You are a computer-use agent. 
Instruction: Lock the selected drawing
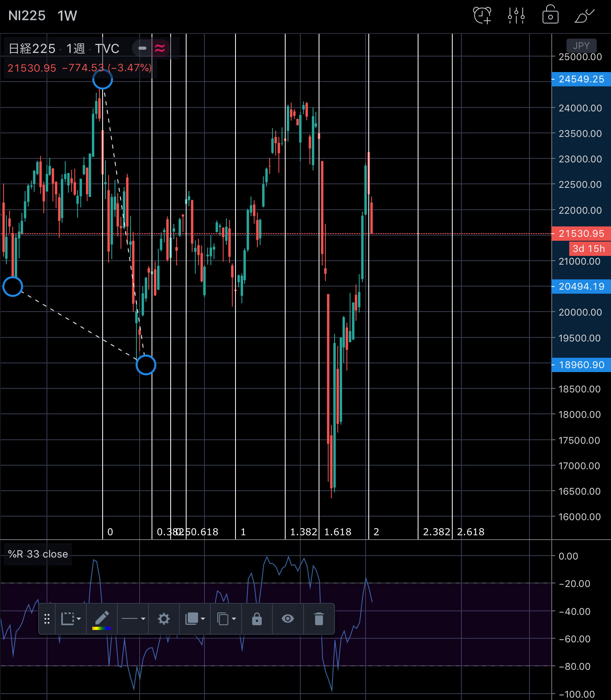pos(257,619)
